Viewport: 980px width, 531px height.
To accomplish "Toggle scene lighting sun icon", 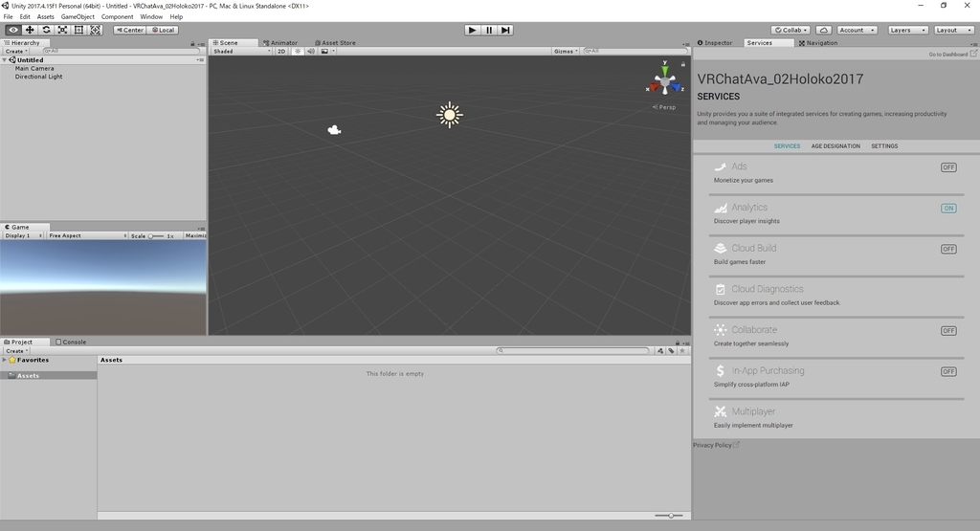I will coord(298,52).
